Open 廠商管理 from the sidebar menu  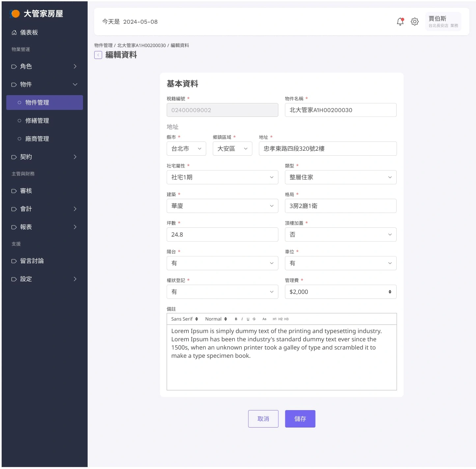(x=37, y=139)
